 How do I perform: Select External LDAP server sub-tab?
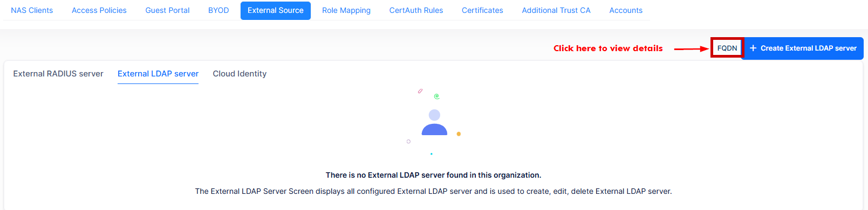(158, 74)
